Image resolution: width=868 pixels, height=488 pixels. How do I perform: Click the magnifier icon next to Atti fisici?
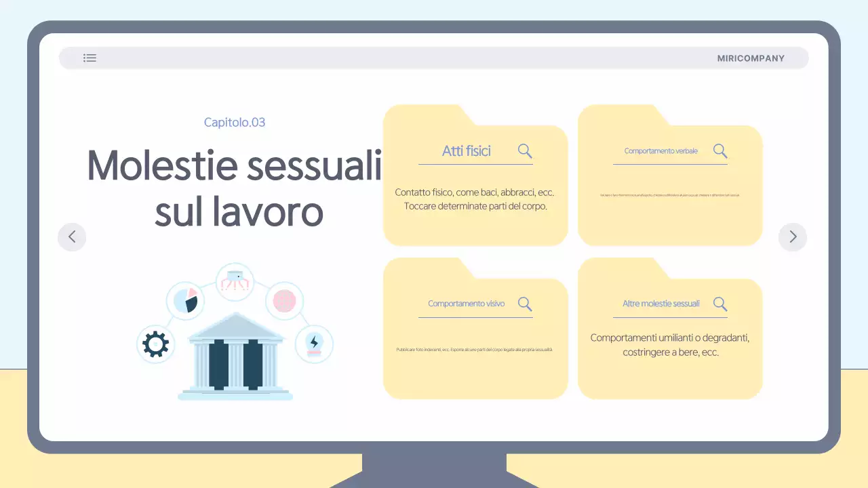pos(524,150)
